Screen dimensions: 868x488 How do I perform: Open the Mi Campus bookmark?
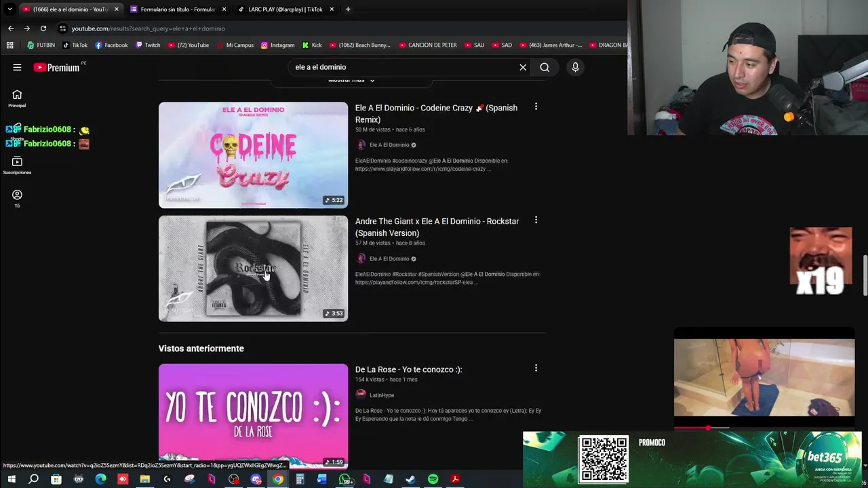click(x=235, y=45)
